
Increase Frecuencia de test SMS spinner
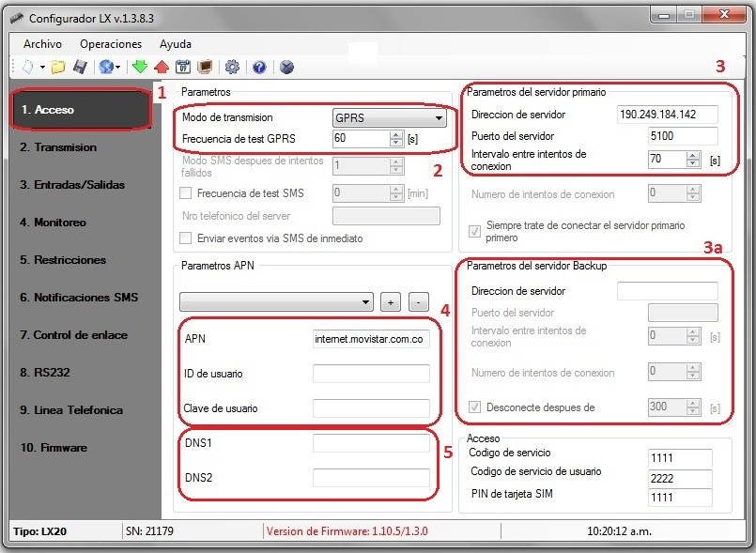[396, 190]
